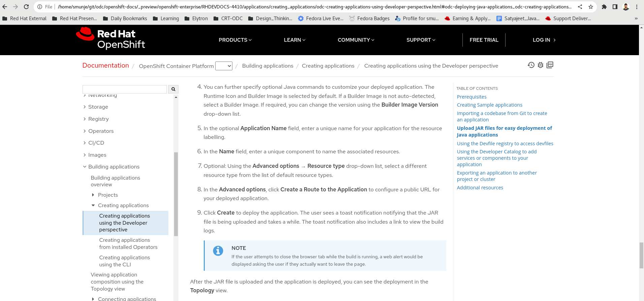Open Support Deliver... bookmark
Image resolution: width=644 pixels, height=301 pixels.
pyautogui.click(x=568, y=18)
